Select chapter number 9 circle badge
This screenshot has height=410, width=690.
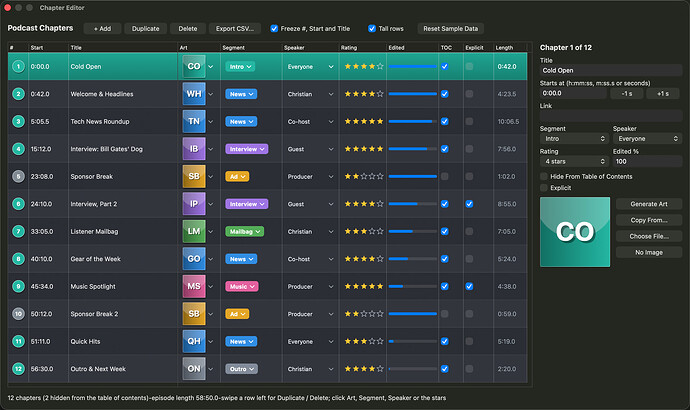click(x=18, y=286)
